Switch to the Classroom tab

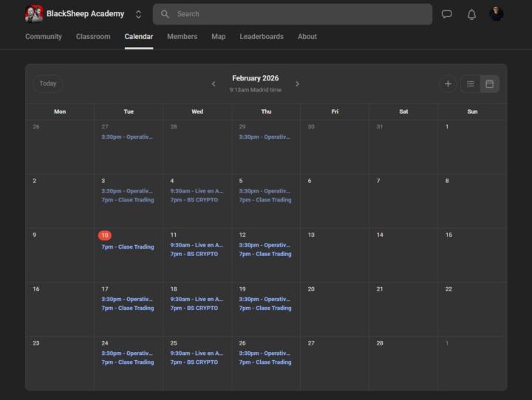pos(93,37)
